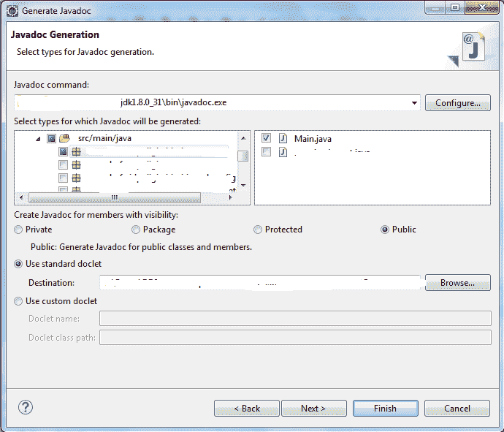
Task: Tick the unchecked file checkbox below Main.java
Action: point(266,151)
